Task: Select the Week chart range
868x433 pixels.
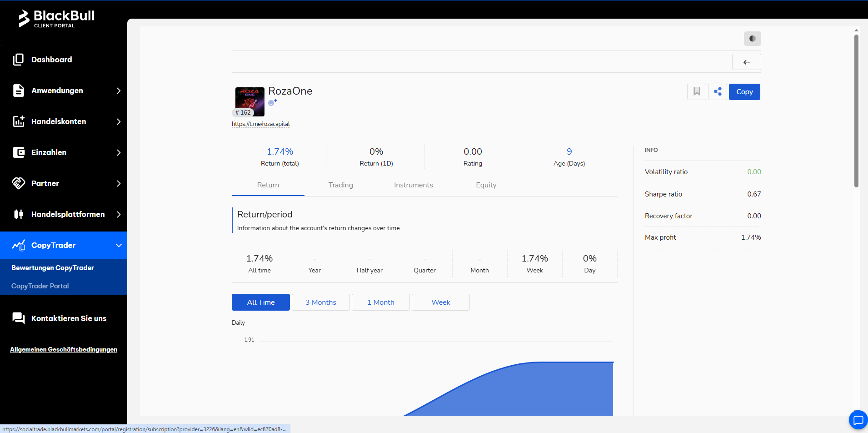Action: (441, 302)
